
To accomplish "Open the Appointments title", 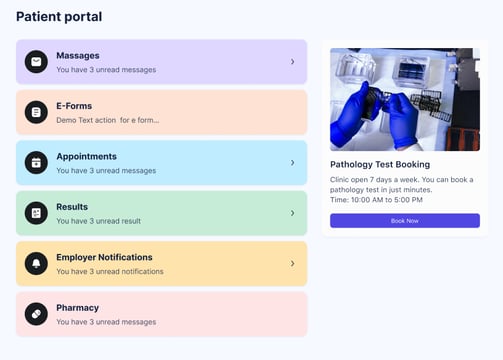I will point(86,157).
